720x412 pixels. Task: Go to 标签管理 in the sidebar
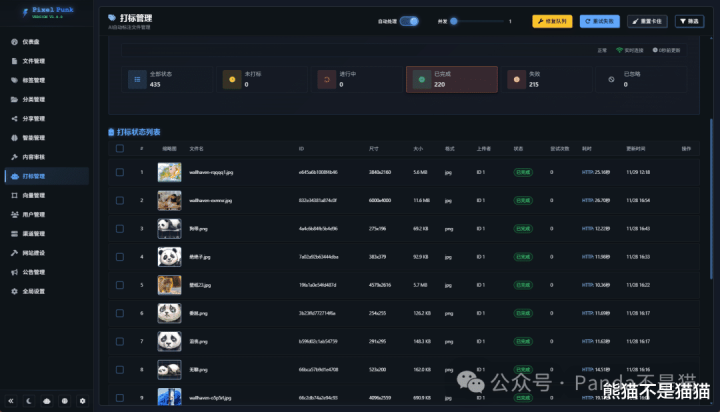pyautogui.click(x=32, y=80)
